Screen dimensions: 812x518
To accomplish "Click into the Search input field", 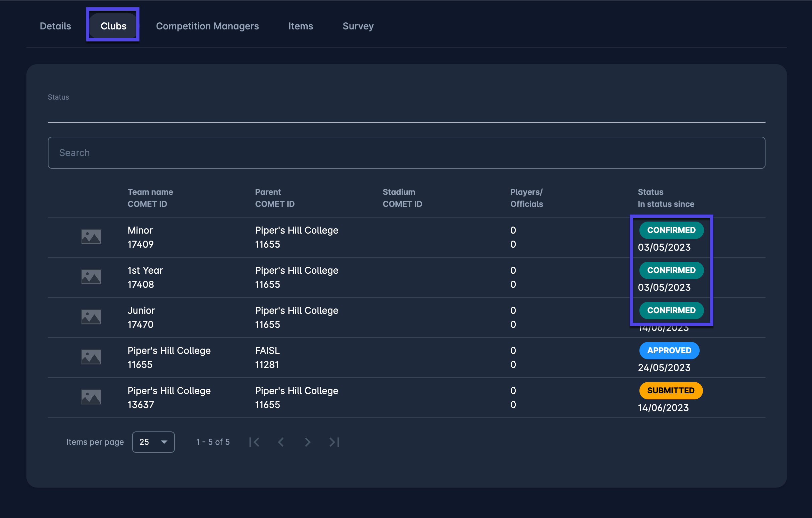I will click(406, 153).
